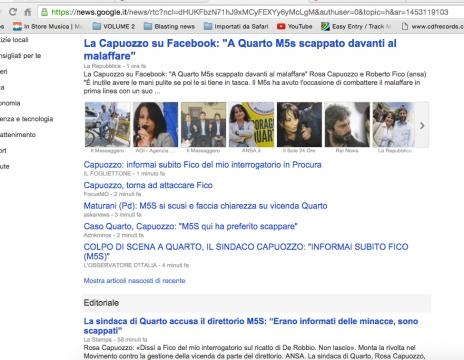464x360 pixels.
Task: Select 'Intrattenimento' sidebar section
Action: [x=18, y=135]
